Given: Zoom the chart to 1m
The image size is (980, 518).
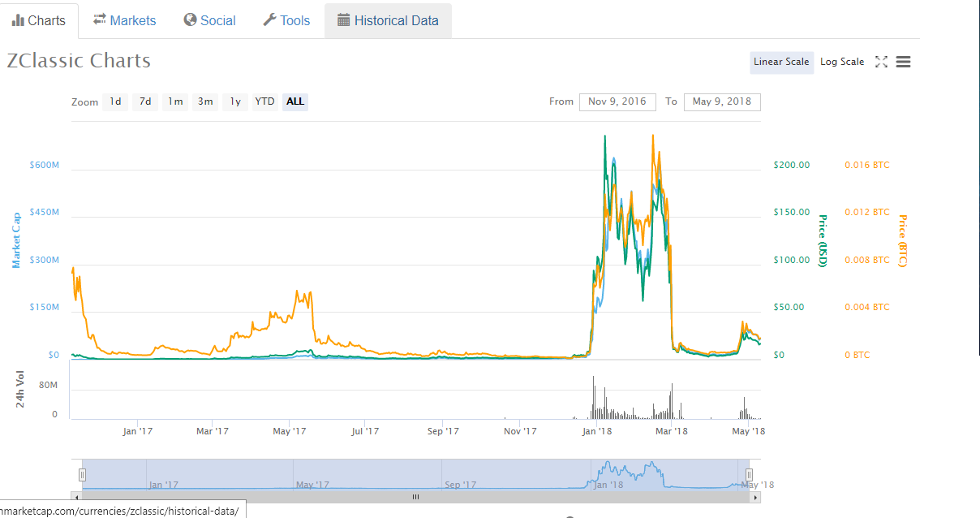Looking at the screenshot, I should click(175, 101).
